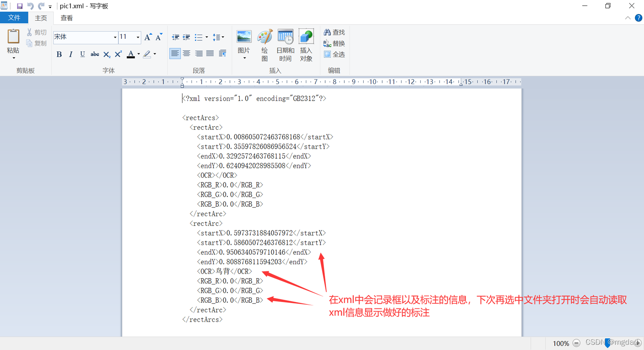Screen dimensions: 644x350
Task: Click the xml version declaration line
Action: pyautogui.click(x=255, y=99)
